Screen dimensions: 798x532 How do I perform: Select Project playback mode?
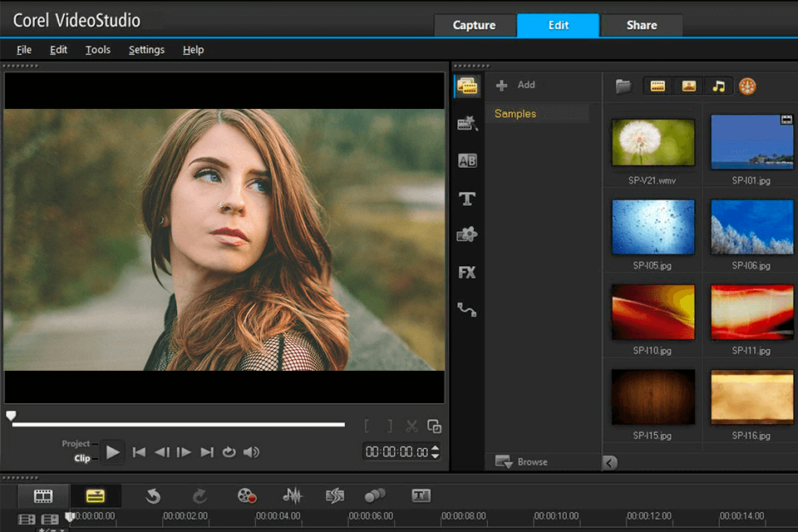(76, 443)
